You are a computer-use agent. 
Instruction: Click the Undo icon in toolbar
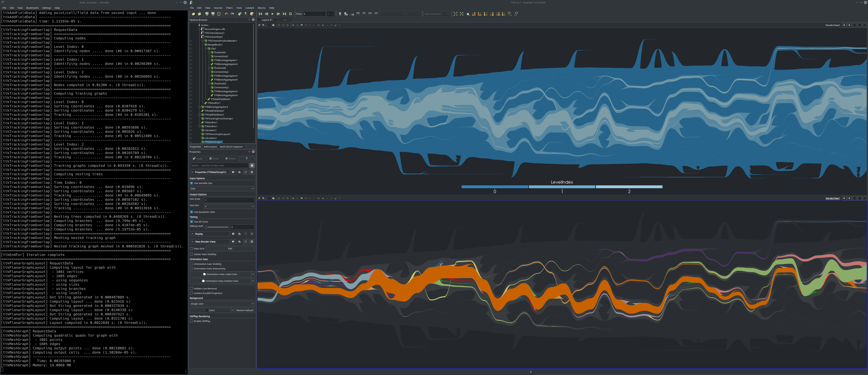pos(226,14)
